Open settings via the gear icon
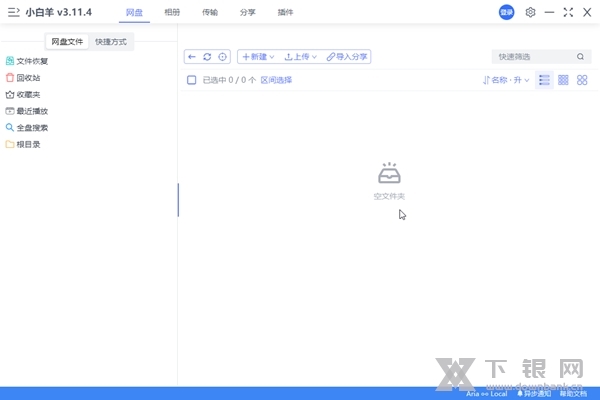This screenshot has height=400, width=600. 530,12
